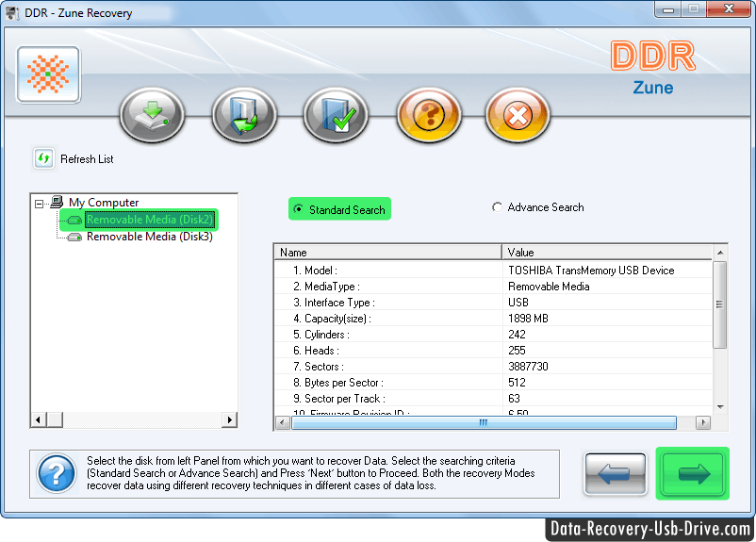Select Removable Media (Disk3)

150,237
